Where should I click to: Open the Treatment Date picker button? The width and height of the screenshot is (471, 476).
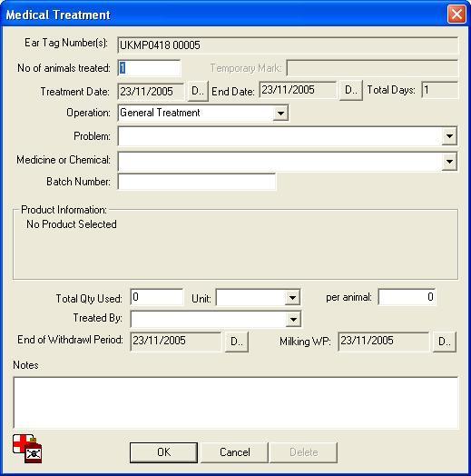click(198, 91)
